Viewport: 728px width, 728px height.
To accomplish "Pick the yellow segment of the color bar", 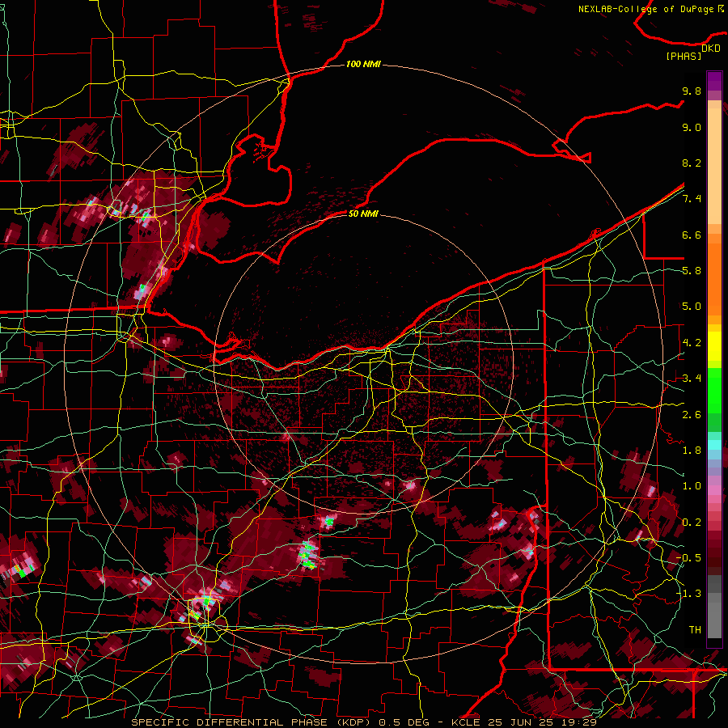I will pos(714,346).
